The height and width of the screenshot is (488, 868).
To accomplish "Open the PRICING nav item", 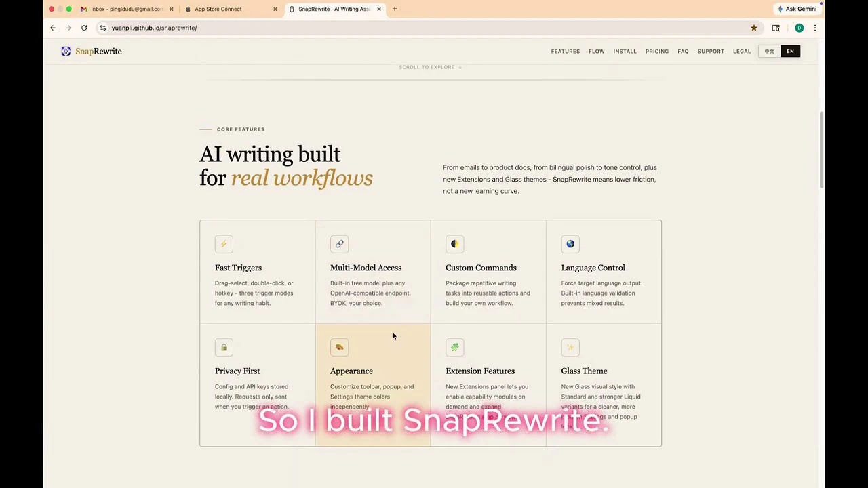I will point(657,52).
